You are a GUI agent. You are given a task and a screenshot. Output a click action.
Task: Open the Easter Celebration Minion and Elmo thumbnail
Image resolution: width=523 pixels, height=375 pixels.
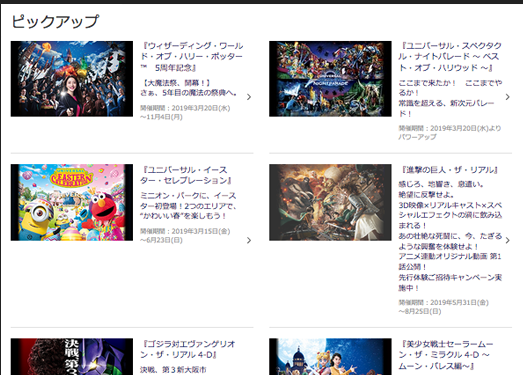72,202
